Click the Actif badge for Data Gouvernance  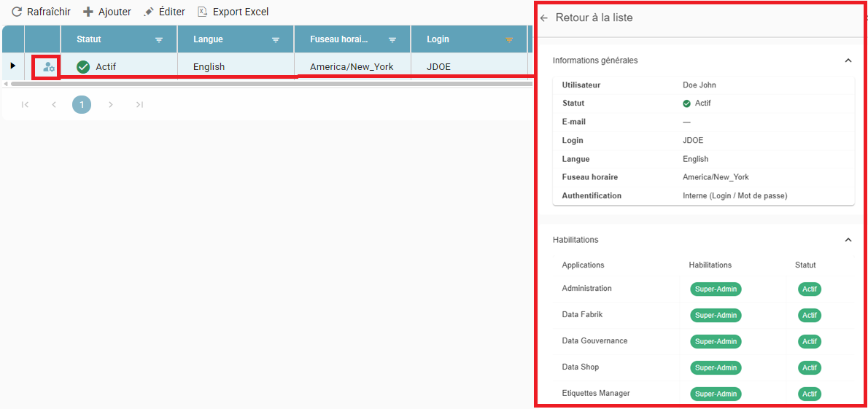810,341
